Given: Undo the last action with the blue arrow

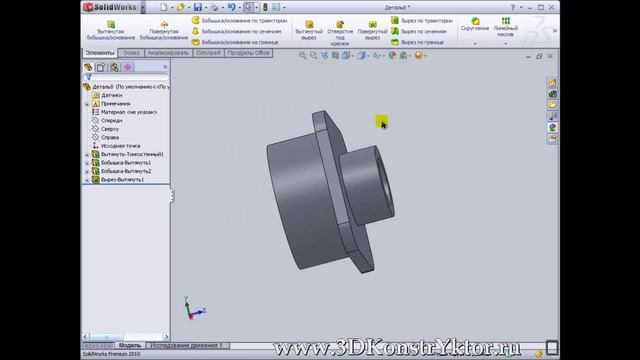Looking at the screenshot, I should (x=231, y=7).
